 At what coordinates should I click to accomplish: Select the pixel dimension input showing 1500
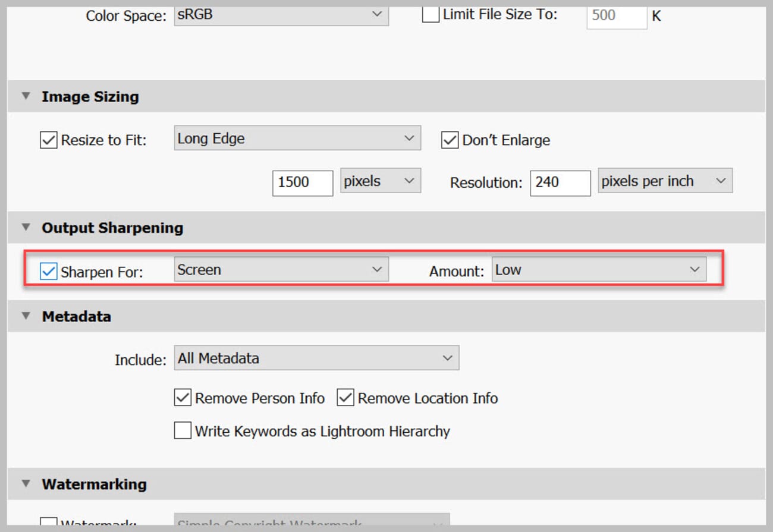302,183
